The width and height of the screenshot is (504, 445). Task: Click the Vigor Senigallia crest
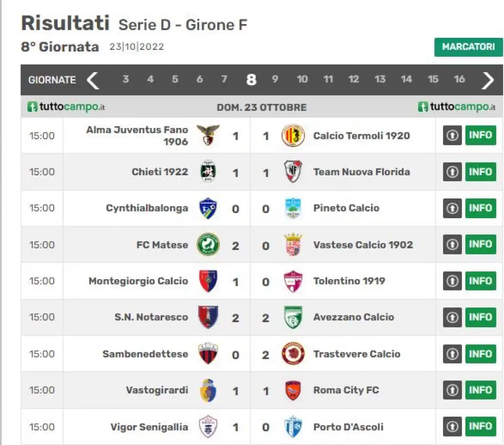208,426
